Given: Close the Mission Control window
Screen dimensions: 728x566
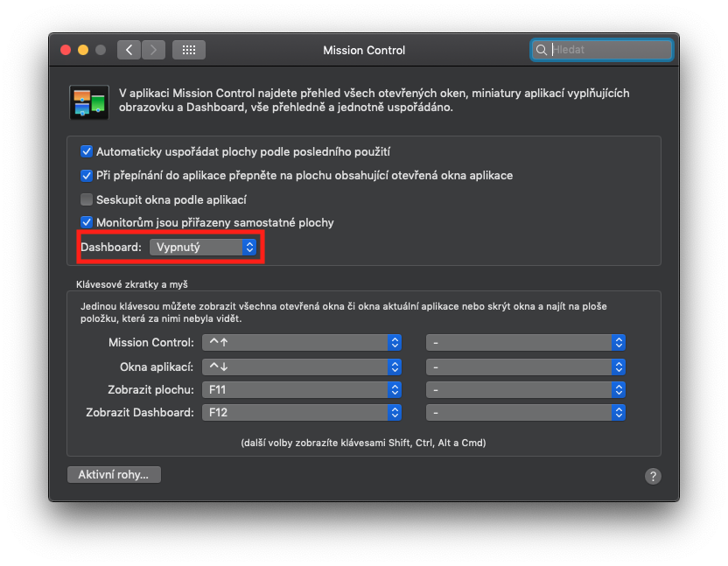Looking at the screenshot, I should coord(66,50).
